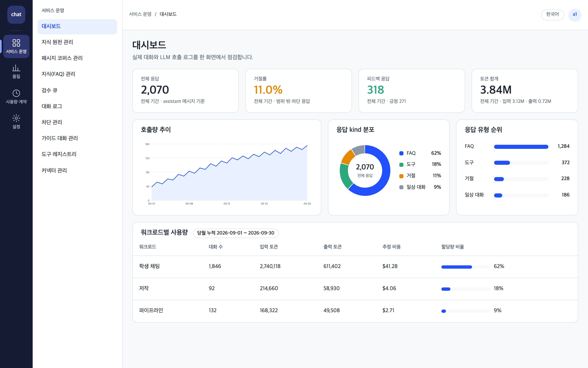
Task: Open 대화 로그 menu item
Action: [x=77, y=106]
